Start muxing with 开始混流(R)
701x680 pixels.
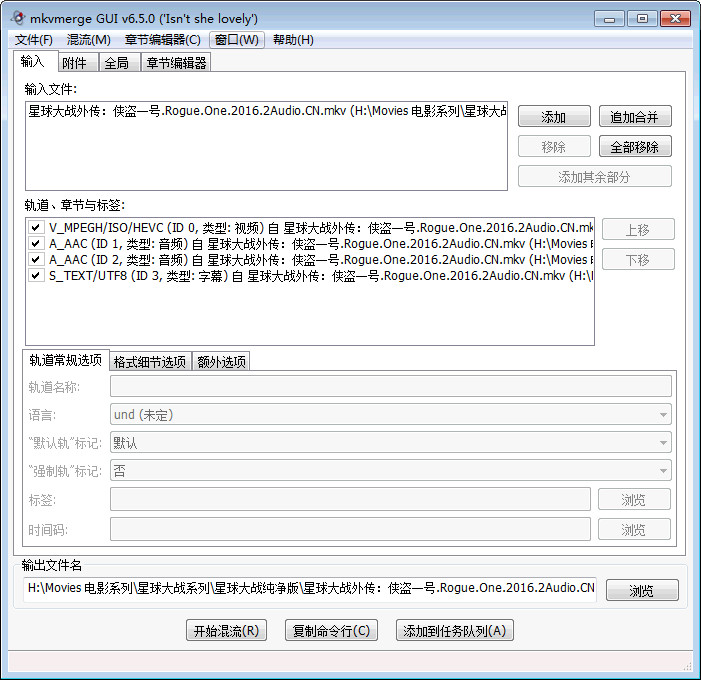point(226,630)
